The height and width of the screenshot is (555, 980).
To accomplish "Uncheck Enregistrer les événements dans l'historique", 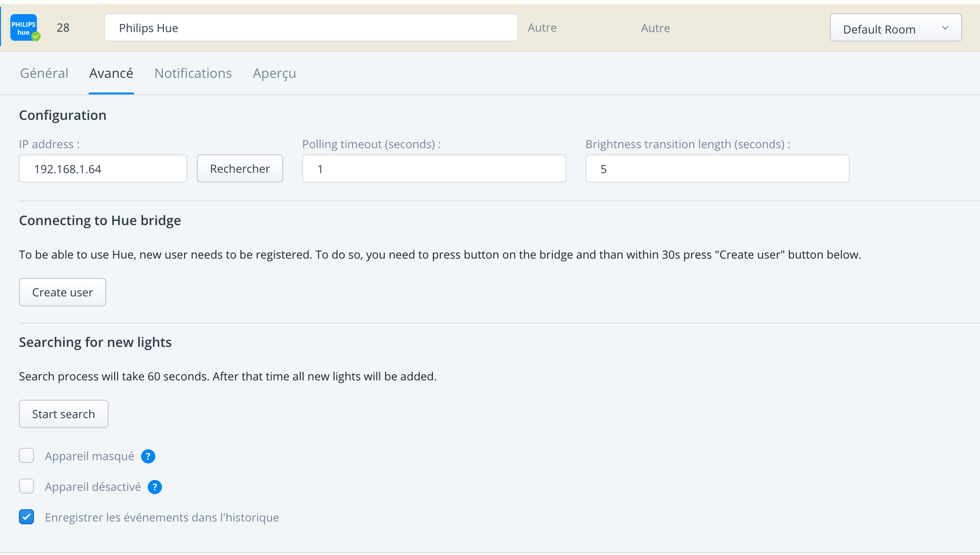I will coord(26,517).
